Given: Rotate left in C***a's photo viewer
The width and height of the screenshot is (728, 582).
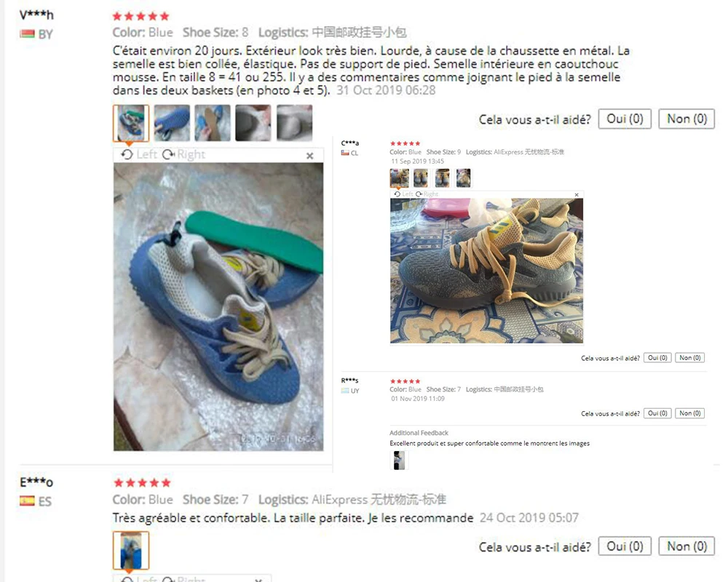Looking at the screenshot, I should point(403,194).
